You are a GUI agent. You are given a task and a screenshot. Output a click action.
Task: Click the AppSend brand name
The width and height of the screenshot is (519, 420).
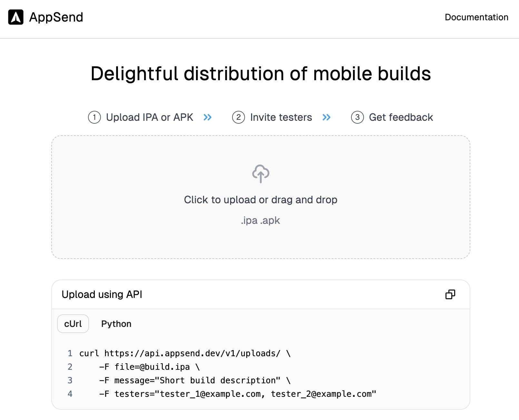pyautogui.click(x=56, y=17)
